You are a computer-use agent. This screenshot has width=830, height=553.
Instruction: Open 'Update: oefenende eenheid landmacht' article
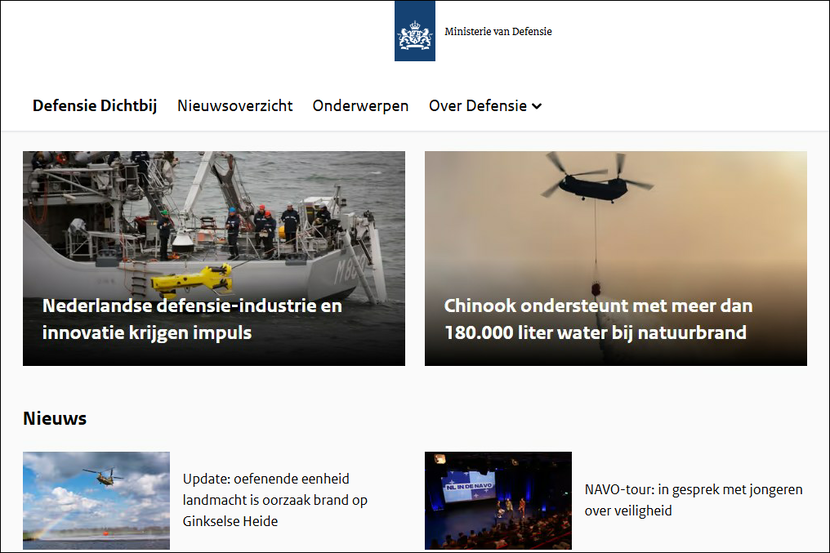coord(266,480)
